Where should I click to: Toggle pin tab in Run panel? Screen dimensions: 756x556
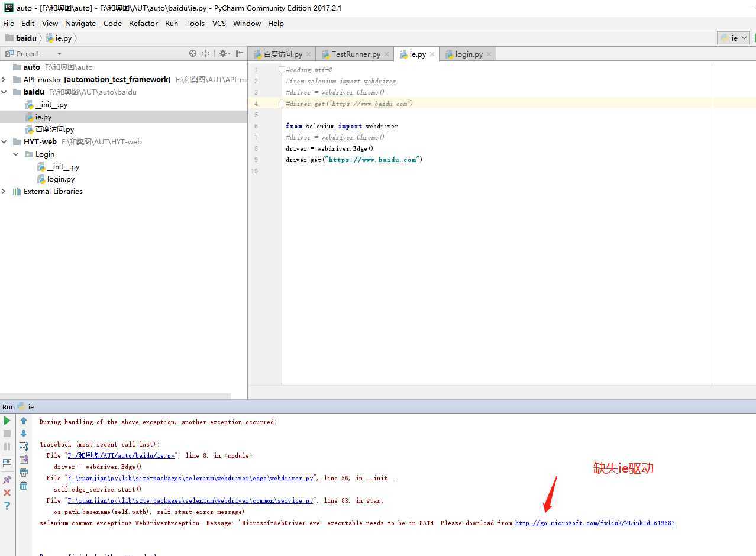[7, 480]
